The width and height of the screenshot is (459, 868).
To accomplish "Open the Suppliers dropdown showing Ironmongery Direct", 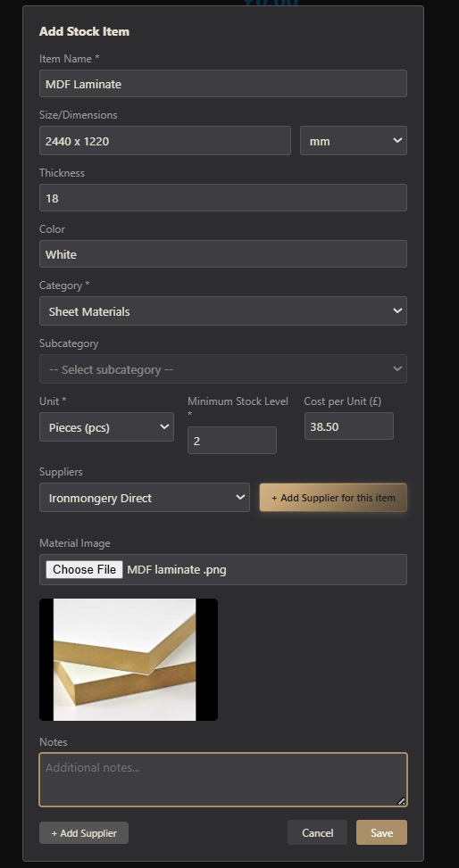I will [x=144, y=498].
